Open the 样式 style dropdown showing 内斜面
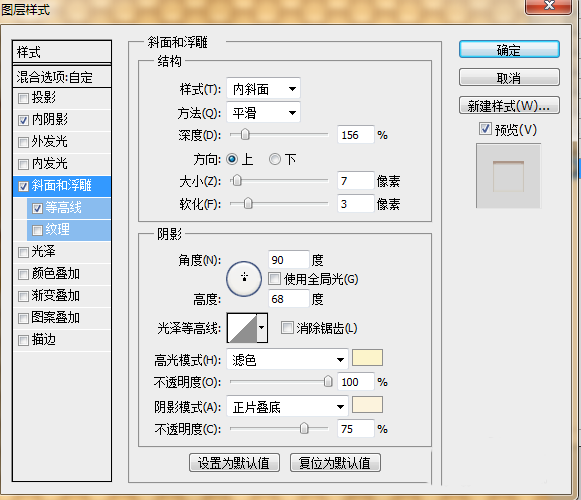Screen dimensions: 581x500 point(263,89)
